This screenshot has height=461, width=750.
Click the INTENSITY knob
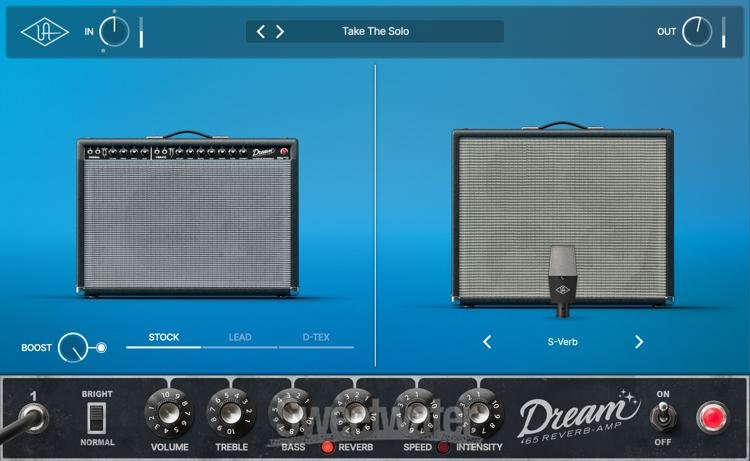click(479, 413)
